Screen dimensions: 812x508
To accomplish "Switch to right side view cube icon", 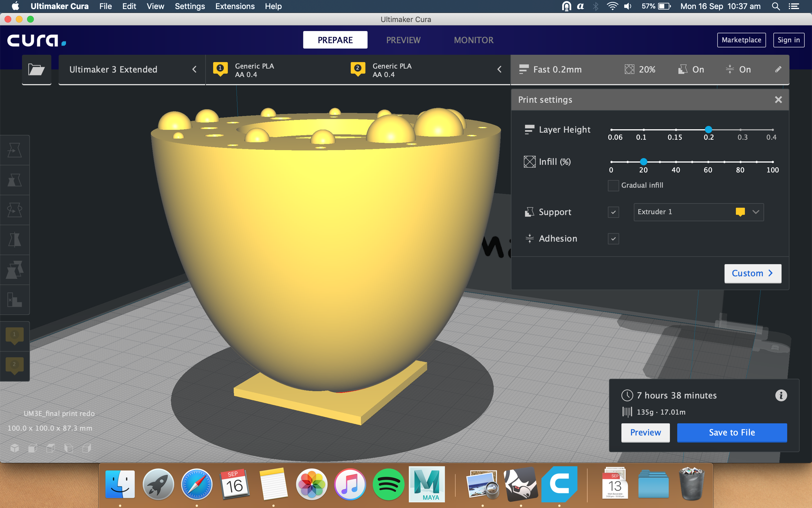I will [x=87, y=448].
